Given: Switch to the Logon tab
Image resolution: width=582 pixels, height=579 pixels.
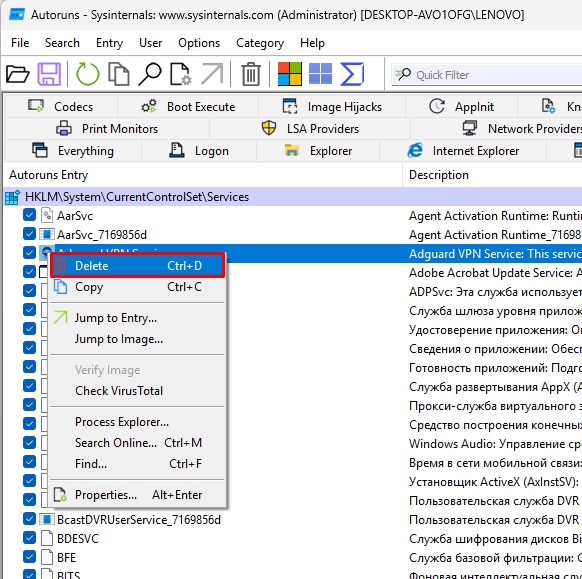Looking at the screenshot, I should [x=199, y=151].
